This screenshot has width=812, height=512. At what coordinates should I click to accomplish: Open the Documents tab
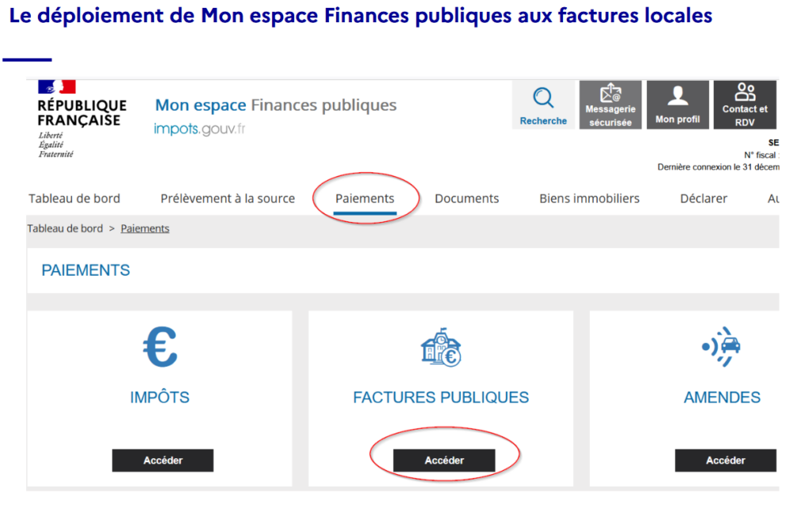(x=467, y=199)
